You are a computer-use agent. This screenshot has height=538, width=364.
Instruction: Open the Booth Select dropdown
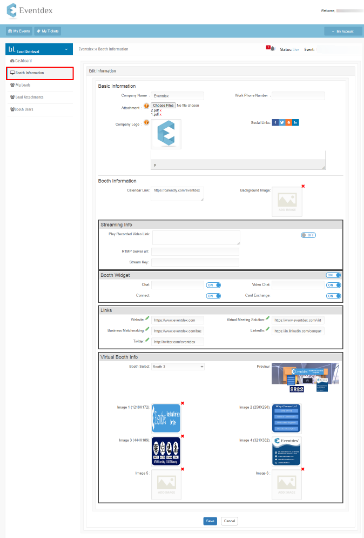click(x=178, y=367)
